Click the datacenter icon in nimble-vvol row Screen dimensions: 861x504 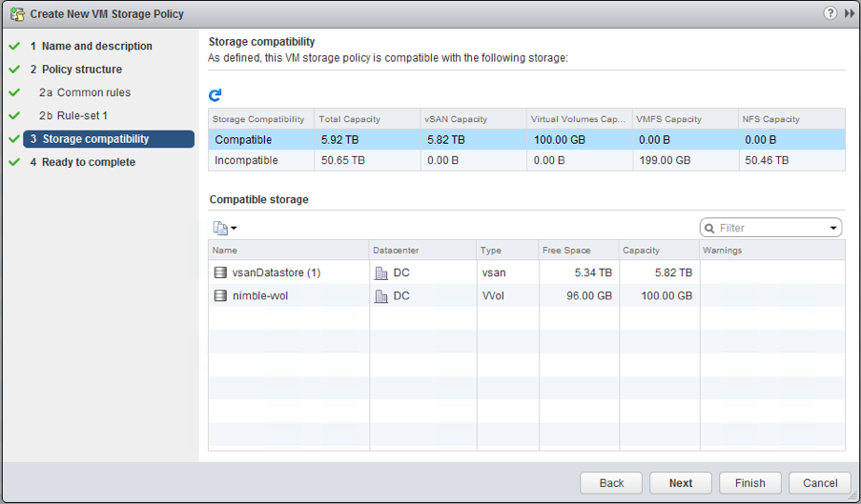[381, 296]
